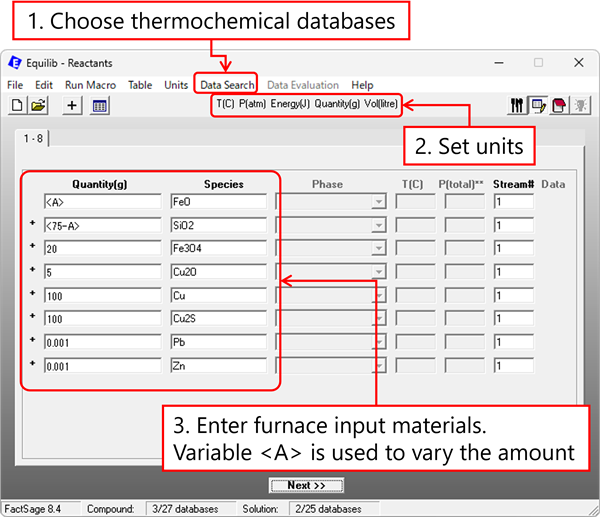Open file using the folder icon
The height and width of the screenshot is (517, 600).
click(38, 105)
